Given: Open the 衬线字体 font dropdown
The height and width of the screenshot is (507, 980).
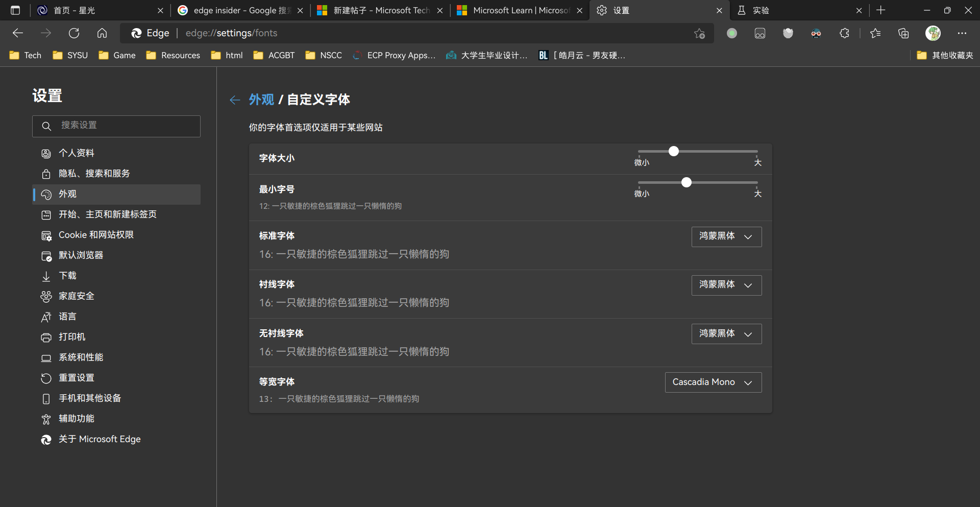Looking at the screenshot, I should (x=726, y=285).
